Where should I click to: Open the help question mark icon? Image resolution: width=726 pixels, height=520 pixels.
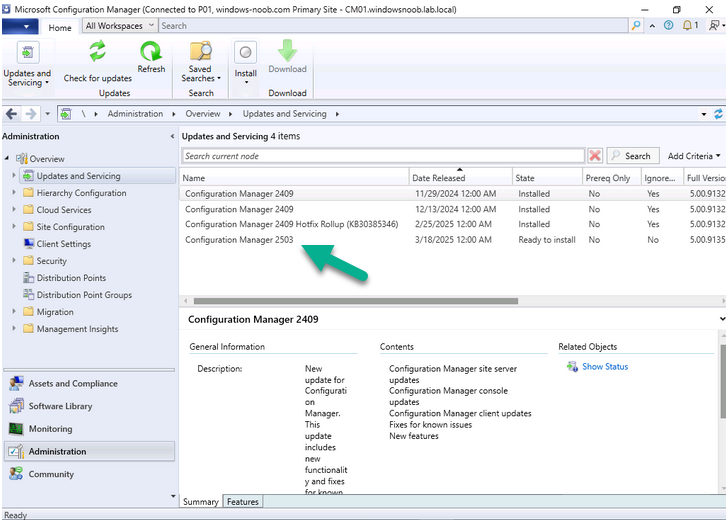point(668,25)
